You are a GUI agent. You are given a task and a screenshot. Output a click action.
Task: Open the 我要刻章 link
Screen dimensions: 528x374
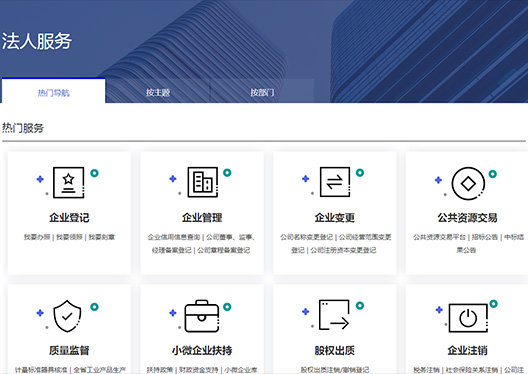[101, 237]
